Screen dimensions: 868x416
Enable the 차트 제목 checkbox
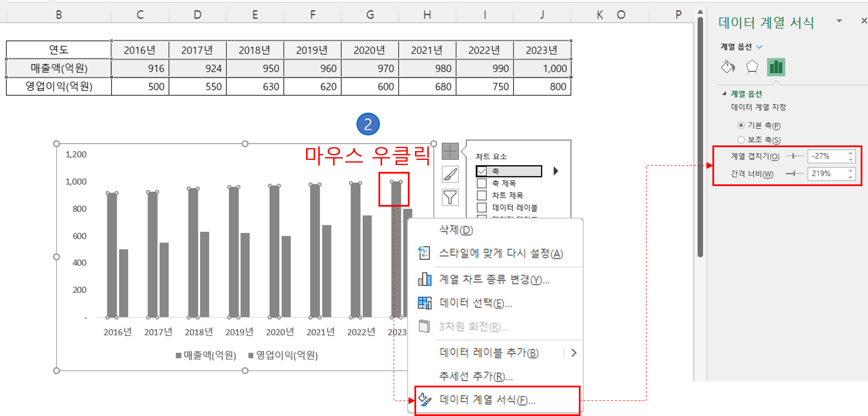482,196
